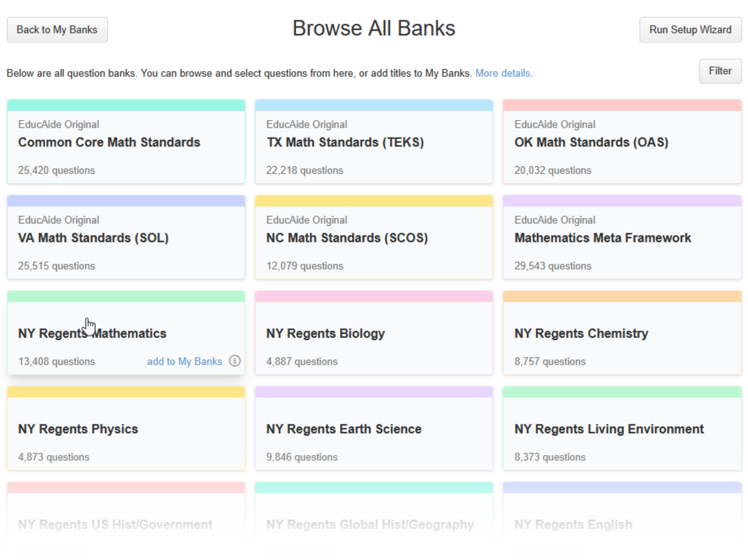Open Mathematics Meta Framework bank

[x=622, y=237]
